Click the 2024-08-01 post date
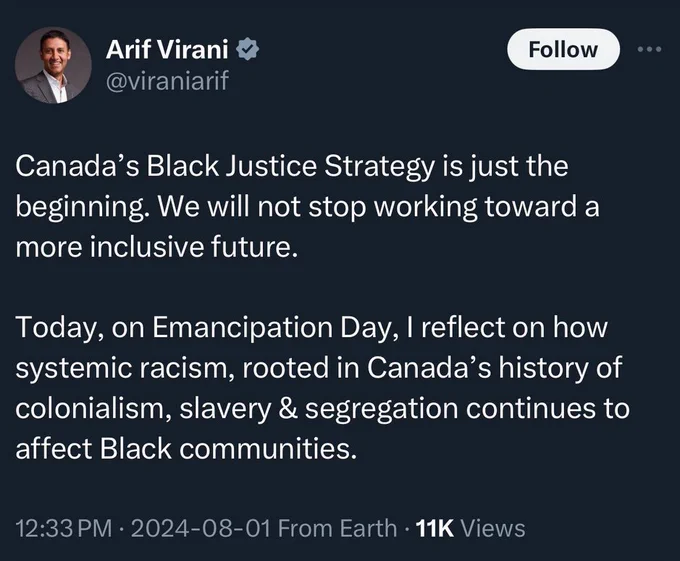680x561 pixels. click(201, 528)
